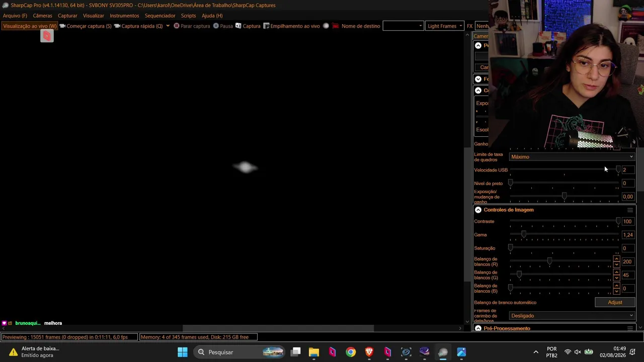Viewport: 644px width, 362px height.
Task: Click the Gama value field
Action: point(627,235)
